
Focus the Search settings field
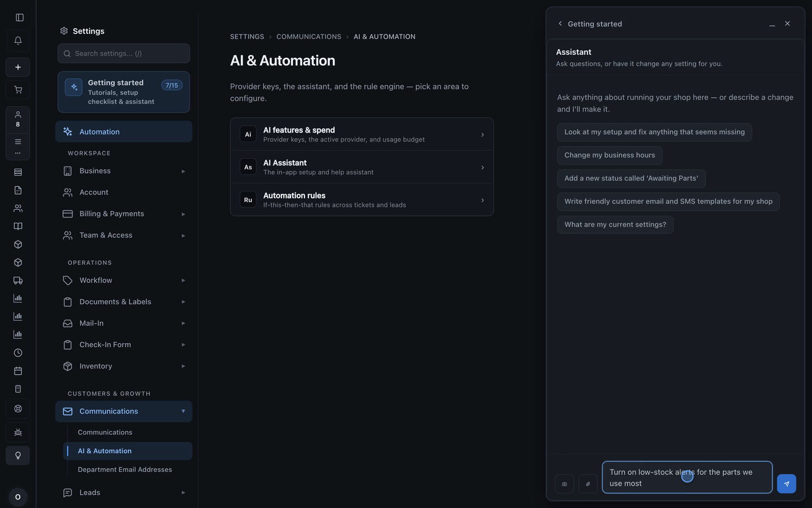(123, 54)
